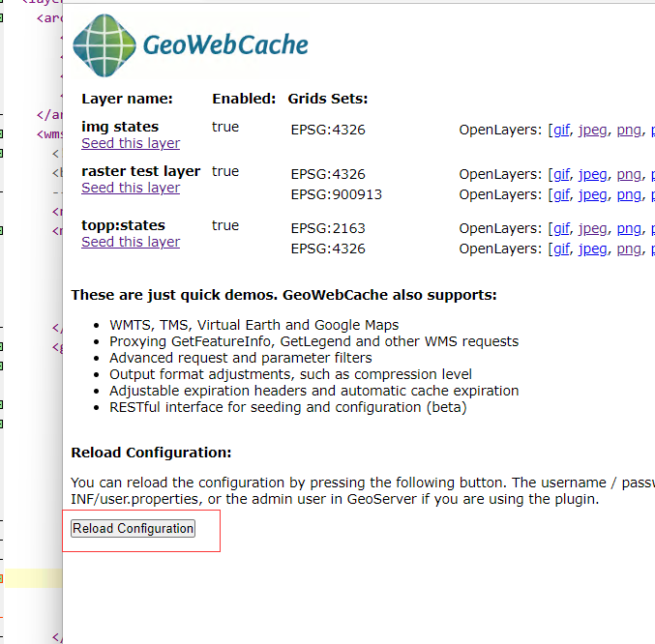The width and height of the screenshot is (655, 644).
Task: Open gif demo for raster test layer EPSG:900913
Action: (561, 194)
